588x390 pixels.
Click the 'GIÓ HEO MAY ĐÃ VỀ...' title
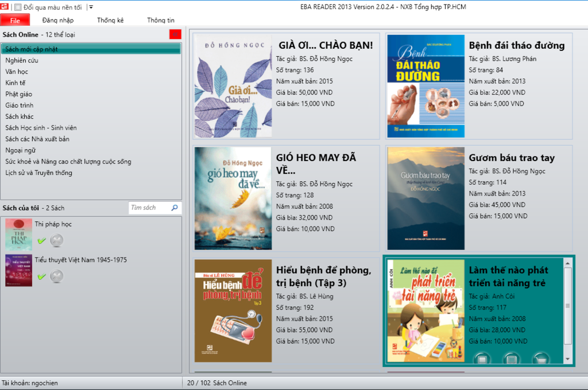[316, 163]
